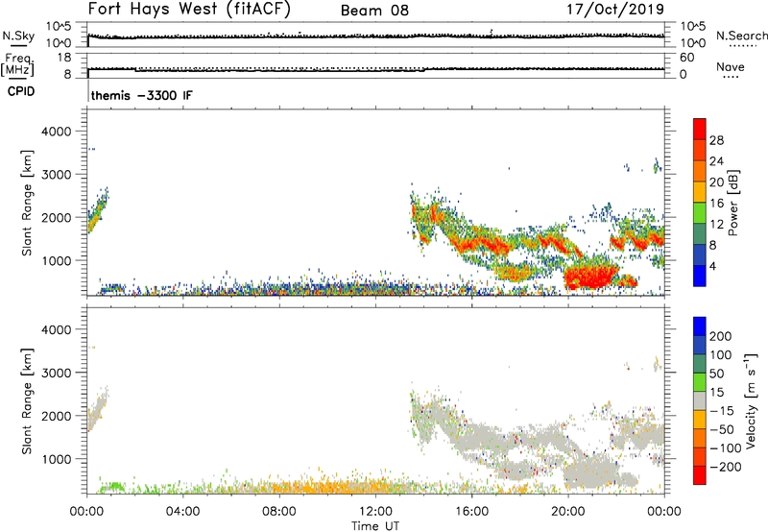Click the '08:00' time tick label
768x532 pixels.
279,512
